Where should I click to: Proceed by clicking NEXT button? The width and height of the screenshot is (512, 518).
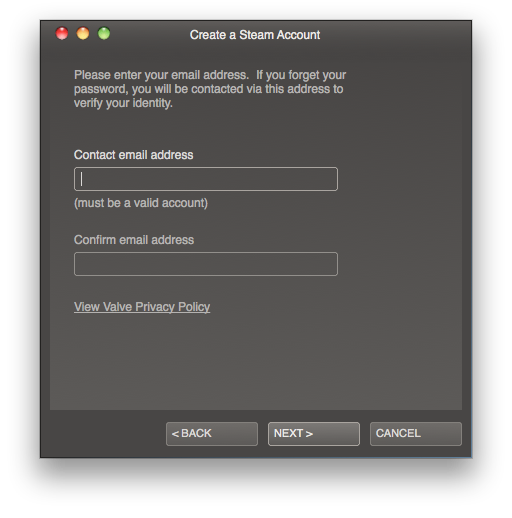(314, 434)
